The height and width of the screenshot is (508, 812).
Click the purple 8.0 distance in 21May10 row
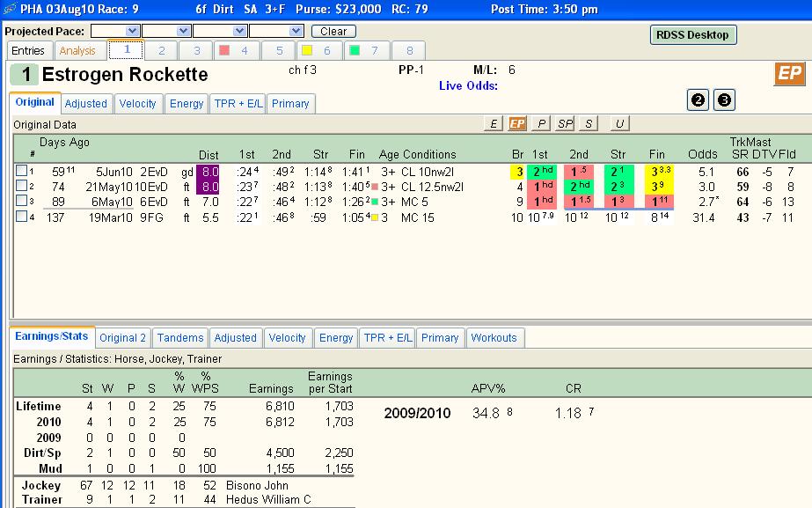tap(208, 187)
